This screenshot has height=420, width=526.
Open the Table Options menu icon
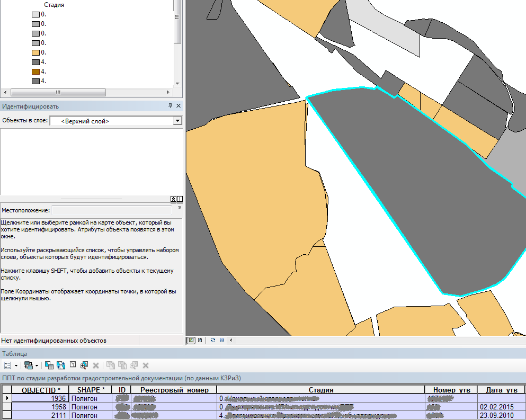click(x=8, y=365)
